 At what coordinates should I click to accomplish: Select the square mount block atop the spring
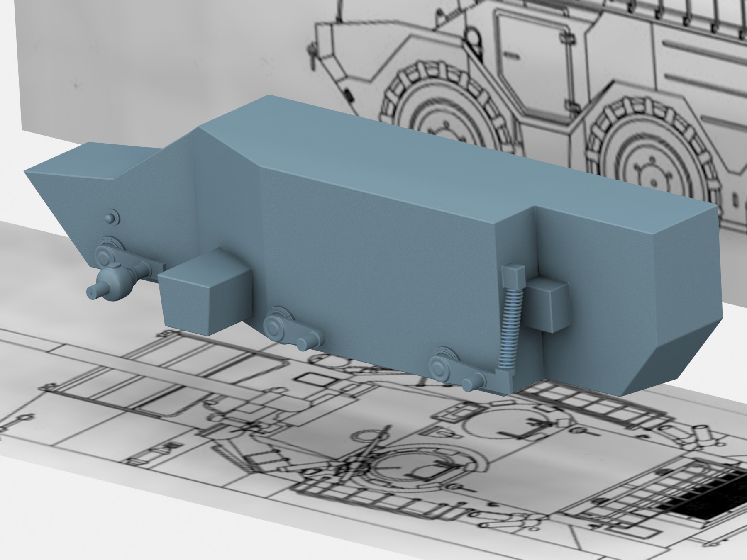pyautogui.click(x=514, y=277)
